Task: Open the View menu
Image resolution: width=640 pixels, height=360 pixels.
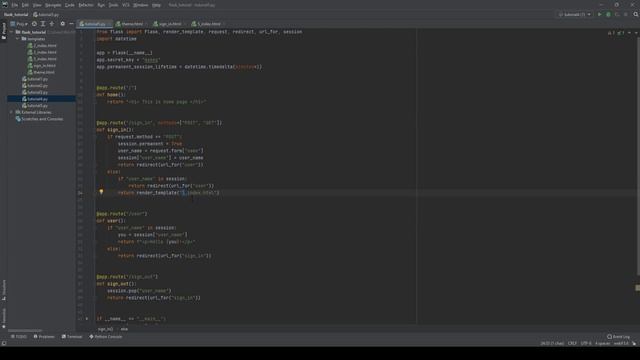Action: (x=37, y=5)
